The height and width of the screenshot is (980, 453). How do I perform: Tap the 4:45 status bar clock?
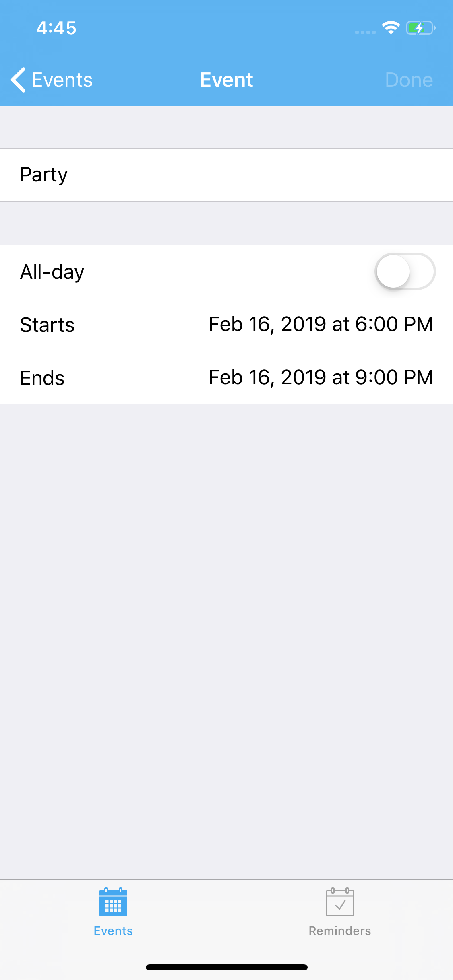56,28
